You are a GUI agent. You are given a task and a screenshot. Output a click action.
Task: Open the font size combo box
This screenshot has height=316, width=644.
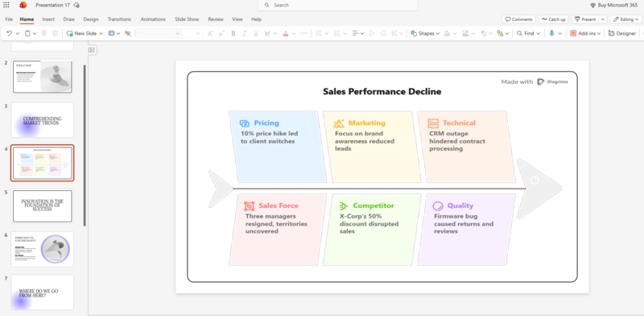192,33
